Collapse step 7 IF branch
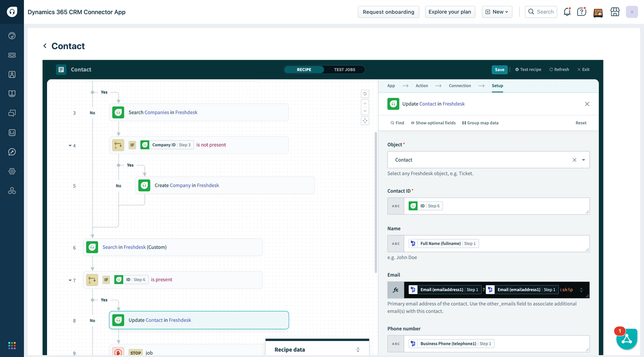 pyautogui.click(x=70, y=280)
